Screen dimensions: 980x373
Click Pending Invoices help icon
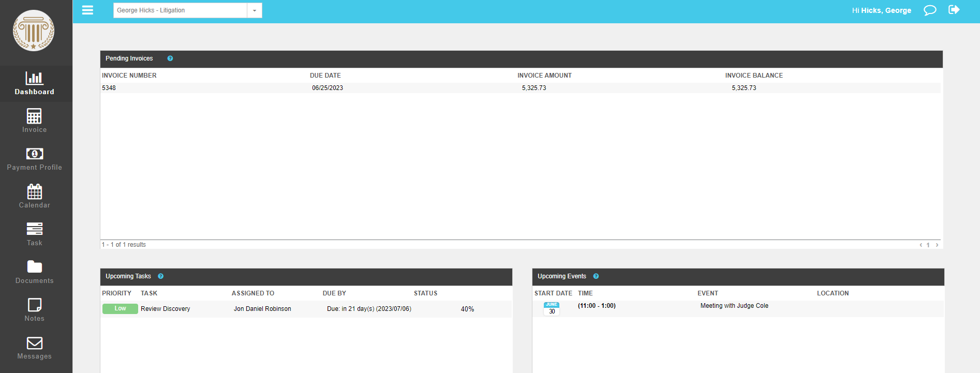(170, 58)
